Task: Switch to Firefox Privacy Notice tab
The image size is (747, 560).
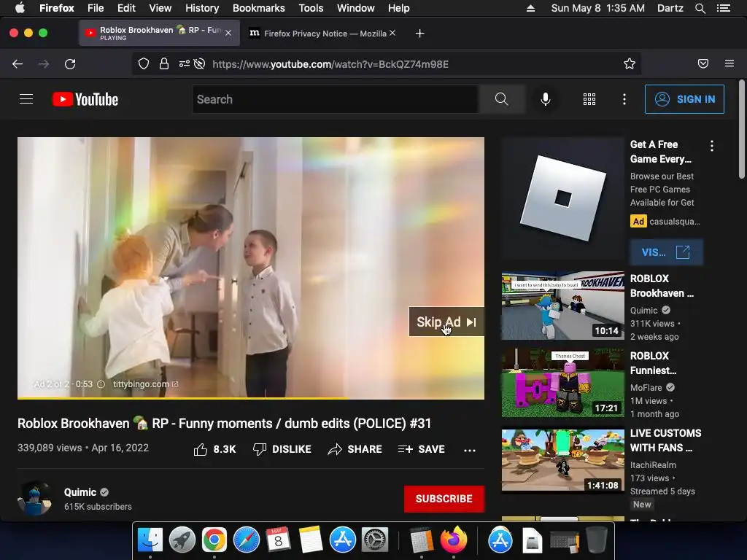Action: coord(324,34)
